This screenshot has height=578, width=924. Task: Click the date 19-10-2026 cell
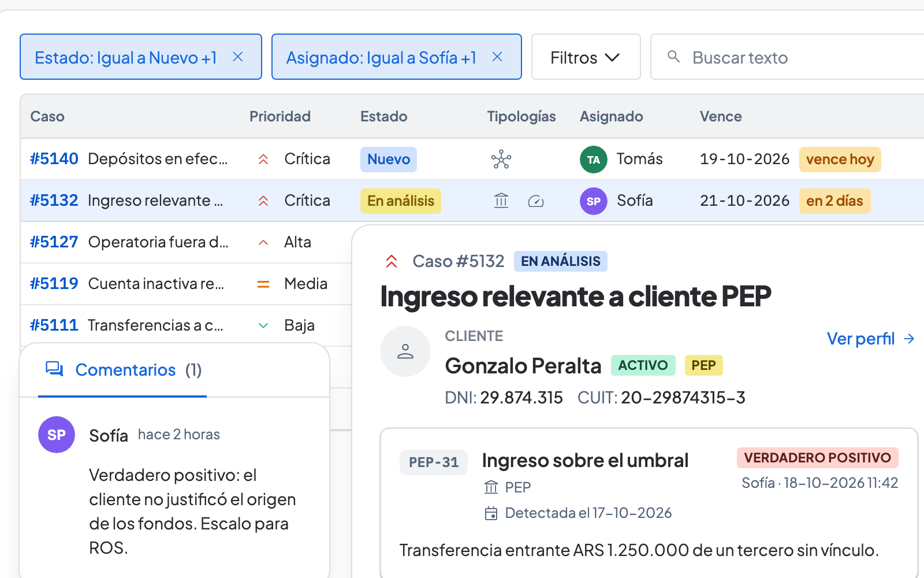744,159
